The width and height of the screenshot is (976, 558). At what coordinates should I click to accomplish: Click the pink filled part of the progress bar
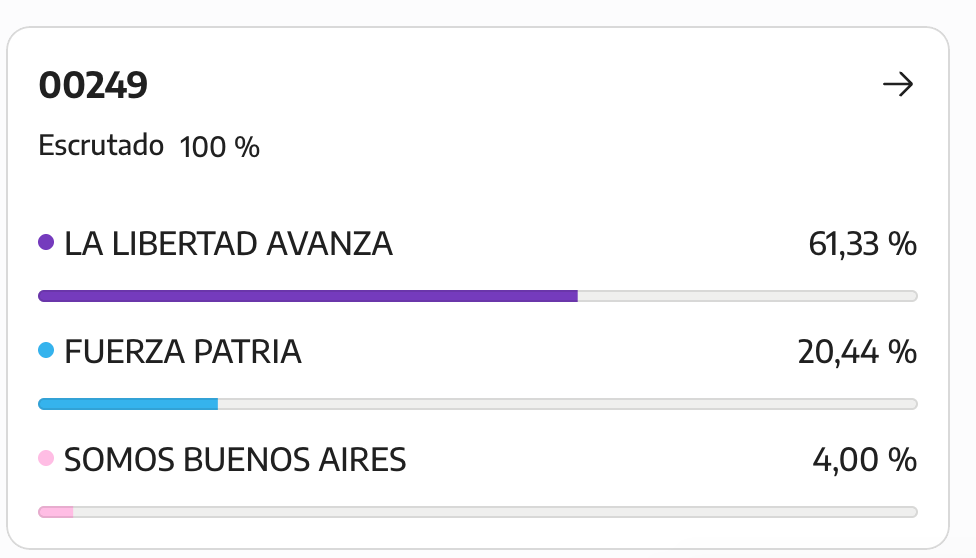(x=56, y=512)
